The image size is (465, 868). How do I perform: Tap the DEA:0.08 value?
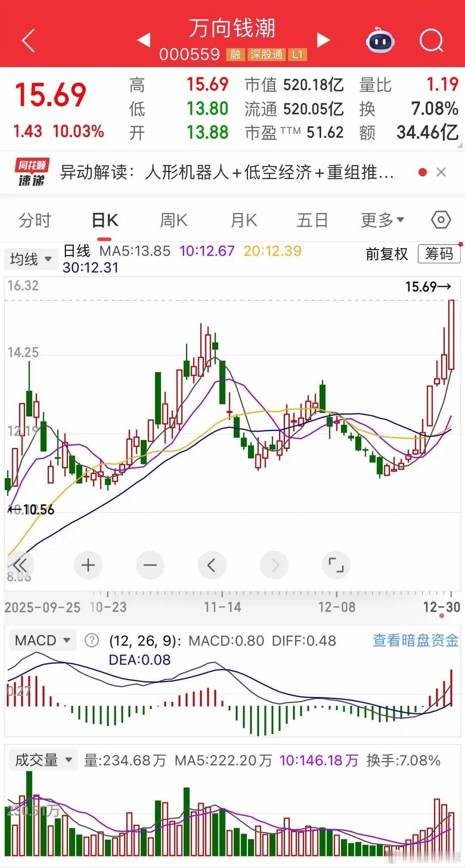[139, 660]
